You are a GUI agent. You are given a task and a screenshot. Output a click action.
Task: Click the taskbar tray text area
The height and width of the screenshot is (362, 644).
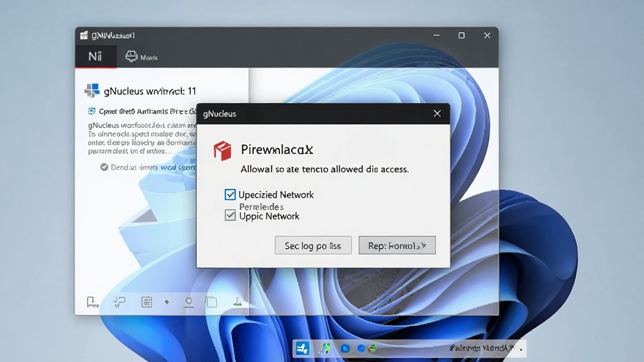482,348
